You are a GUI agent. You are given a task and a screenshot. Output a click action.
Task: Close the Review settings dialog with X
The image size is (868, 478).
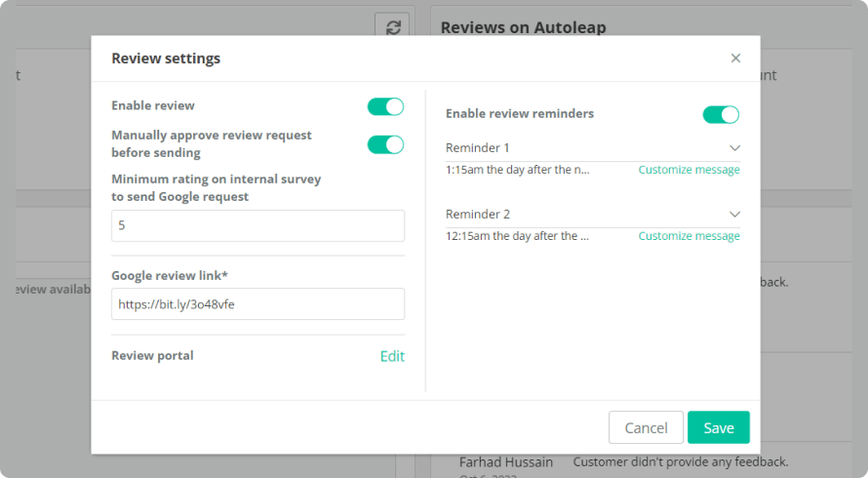coord(735,59)
